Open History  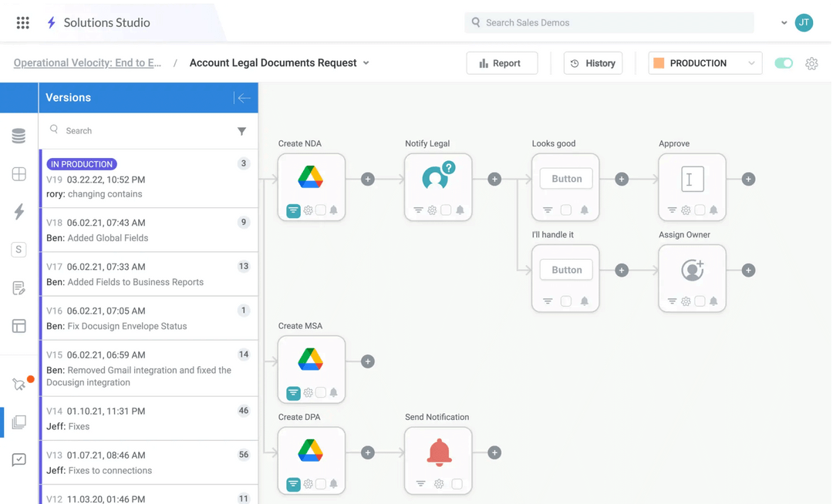click(593, 63)
